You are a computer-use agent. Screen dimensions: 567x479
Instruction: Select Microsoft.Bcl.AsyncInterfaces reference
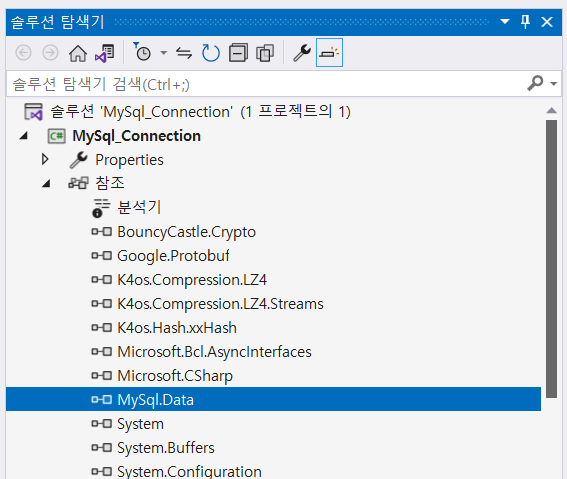click(x=214, y=352)
